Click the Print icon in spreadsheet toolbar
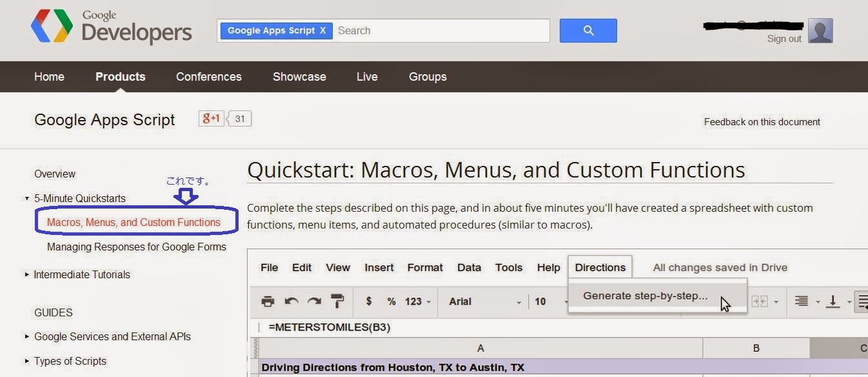 point(268,301)
